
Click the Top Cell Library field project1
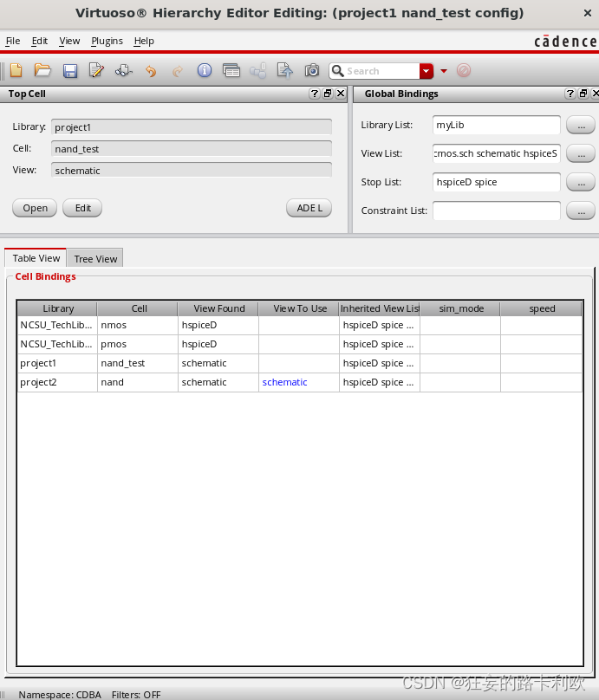[x=192, y=127]
